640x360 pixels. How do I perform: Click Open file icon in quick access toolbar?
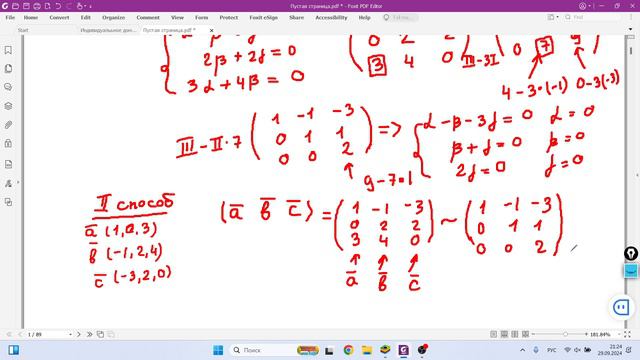click(x=16, y=6)
